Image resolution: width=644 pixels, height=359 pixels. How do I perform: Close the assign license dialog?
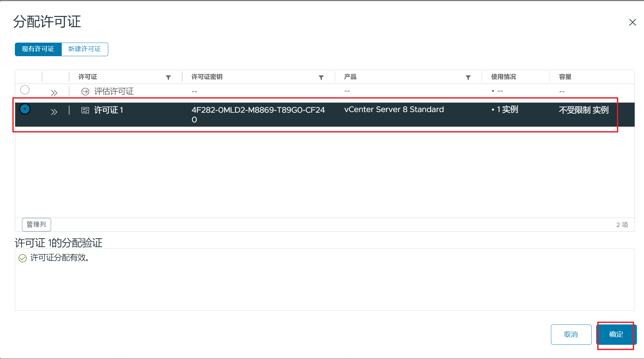coord(632,22)
